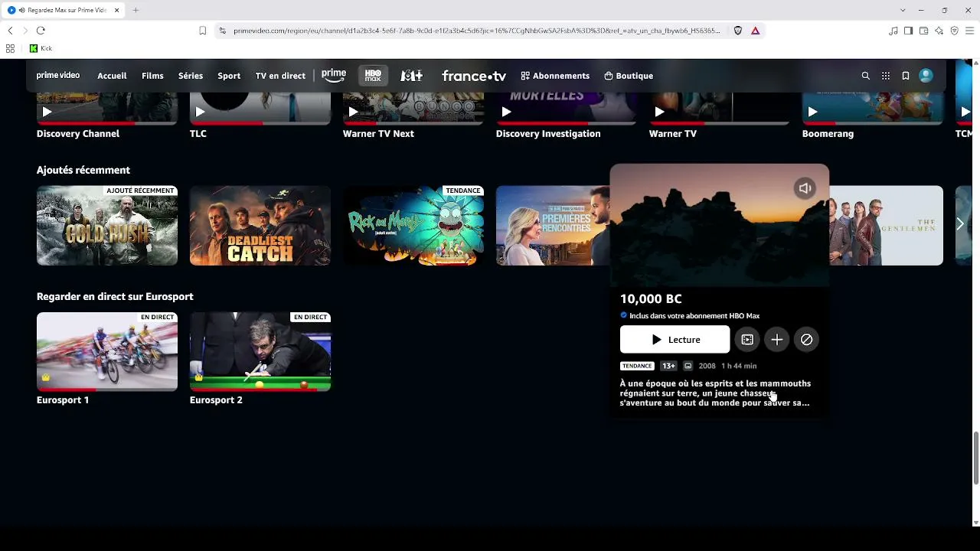Open the Rick and Morty thumbnail
Viewport: 980px width, 551px height.
413,226
